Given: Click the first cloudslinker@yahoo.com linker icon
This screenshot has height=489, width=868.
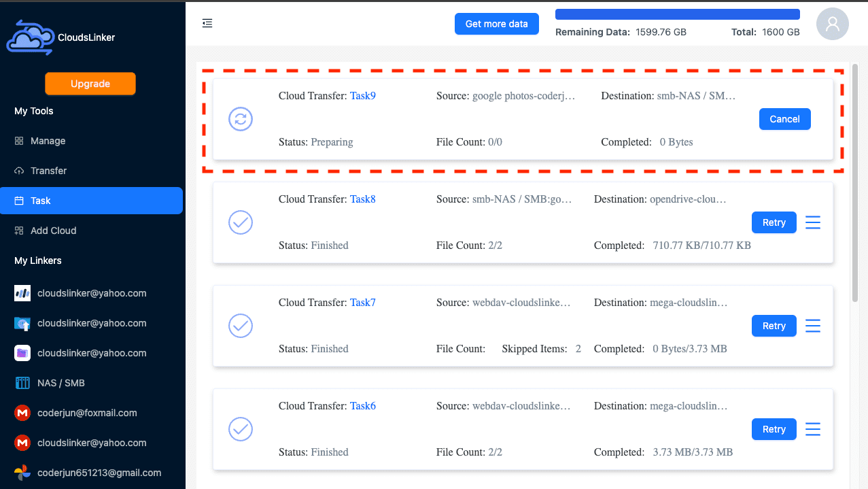Looking at the screenshot, I should coord(22,293).
